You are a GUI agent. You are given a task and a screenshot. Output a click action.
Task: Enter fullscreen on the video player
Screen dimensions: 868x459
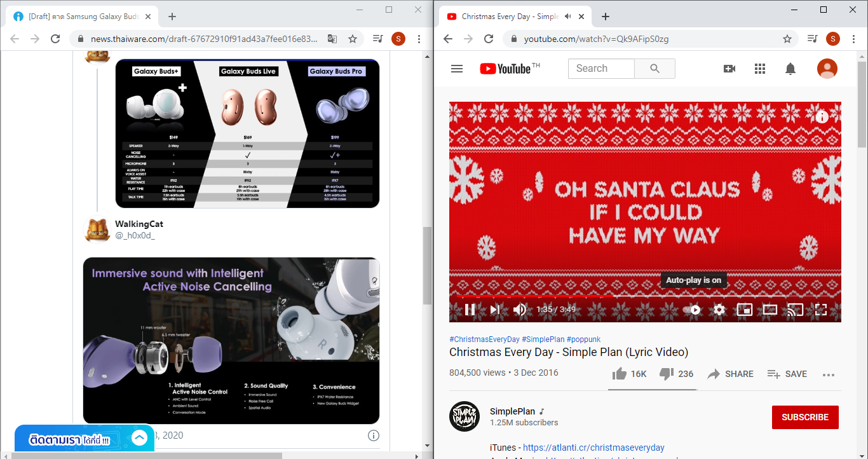tap(821, 310)
